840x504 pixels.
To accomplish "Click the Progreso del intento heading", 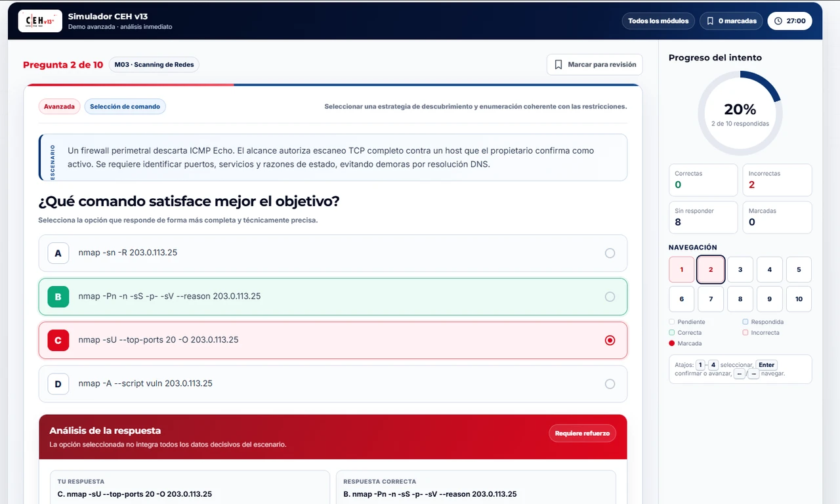I will (x=715, y=58).
